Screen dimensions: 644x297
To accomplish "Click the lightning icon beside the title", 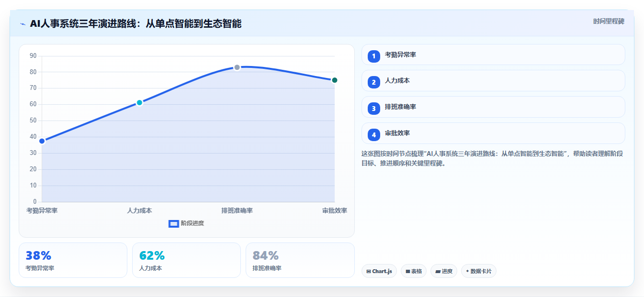I will [23, 24].
